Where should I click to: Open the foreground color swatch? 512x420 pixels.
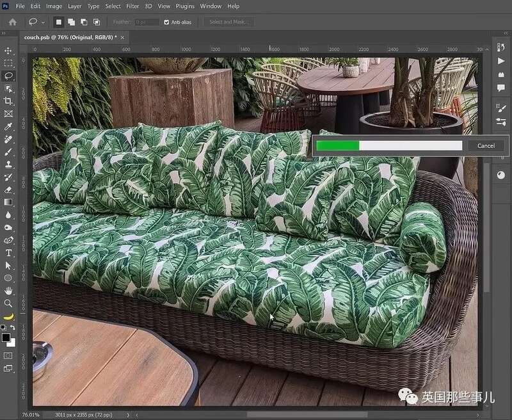point(5,337)
